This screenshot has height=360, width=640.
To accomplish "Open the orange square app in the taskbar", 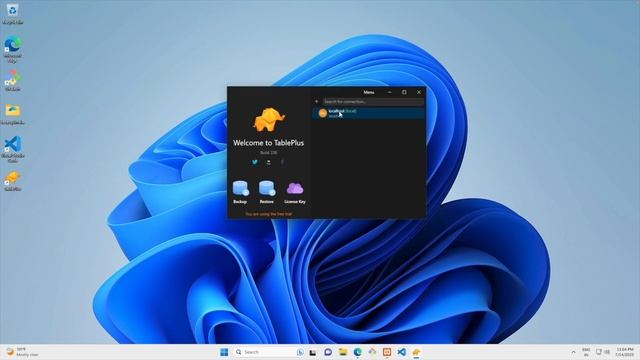I will pos(387,352).
